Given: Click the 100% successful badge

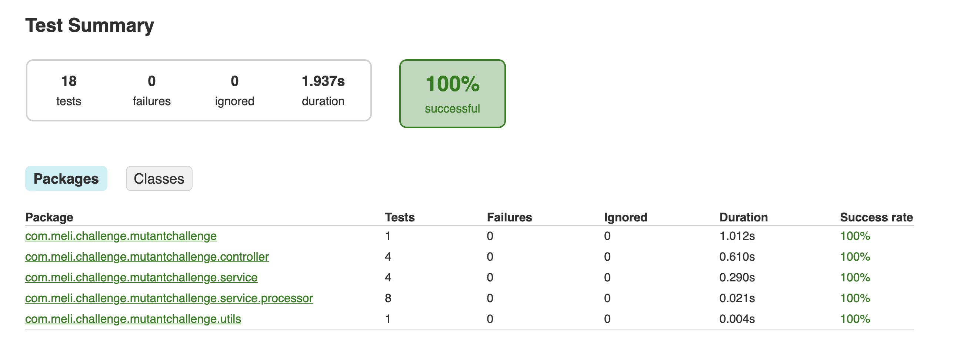Looking at the screenshot, I should [x=452, y=93].
